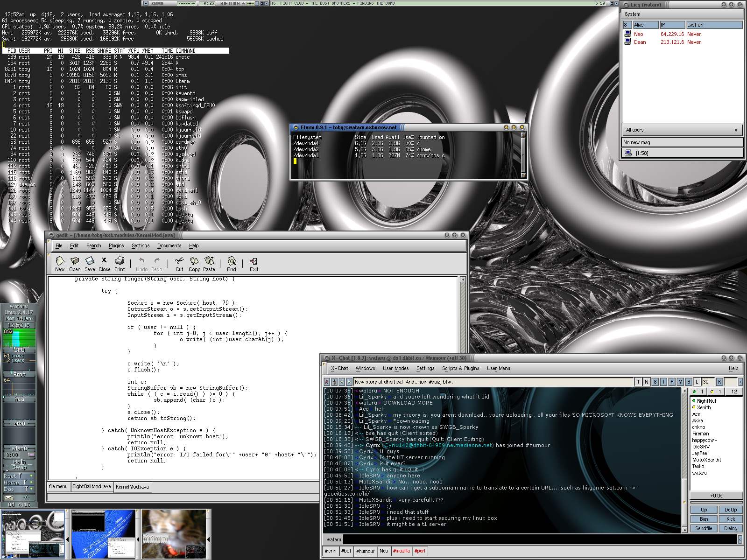Open X-Chat Help menu
747x560 pixels.
point(733,368)
